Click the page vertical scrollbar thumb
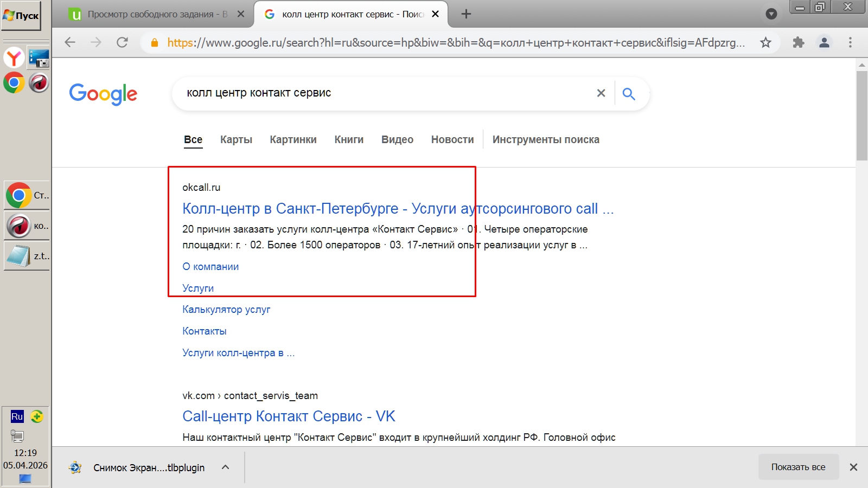Viewport: 868px width, 488px height. 862,115
